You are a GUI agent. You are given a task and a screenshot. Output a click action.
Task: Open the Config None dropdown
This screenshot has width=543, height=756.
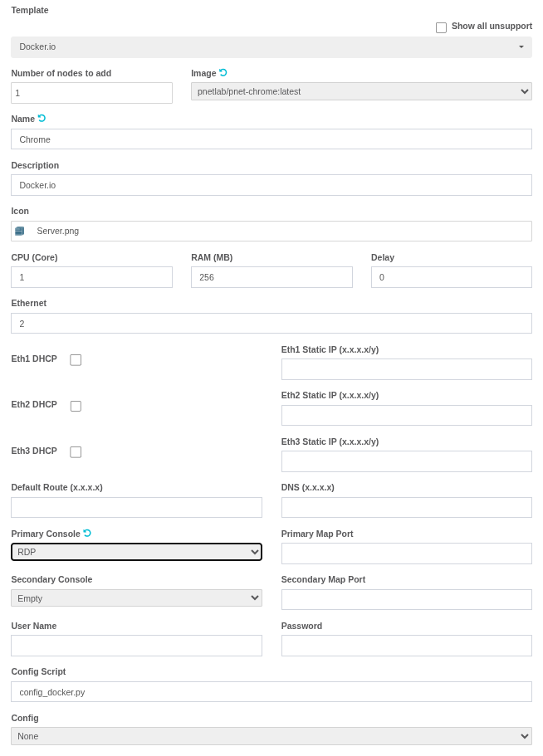(x=271, y=736)
